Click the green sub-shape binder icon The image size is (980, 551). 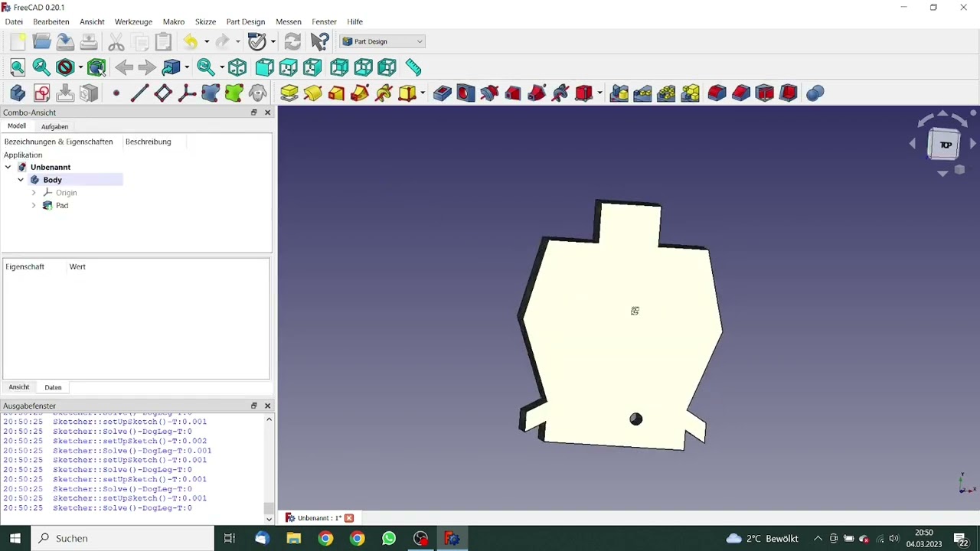pyautogui.click(x=234, y=93)
